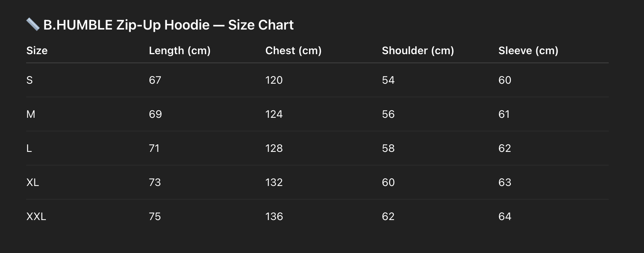Viewport: 644px width, 253px height.
Task: Click the B.HUMBLE Zip-Up Hoodie title
Action: [x=168, y=25]
